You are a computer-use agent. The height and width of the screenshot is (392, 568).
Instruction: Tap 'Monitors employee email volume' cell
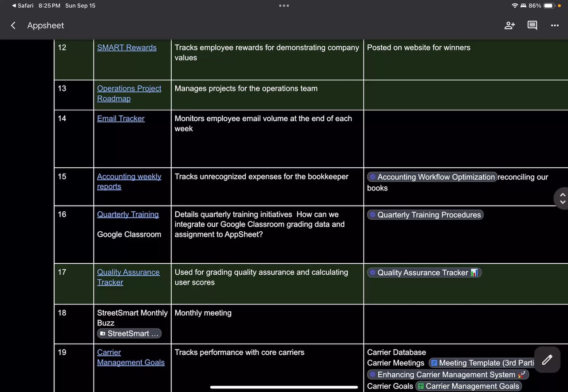267,139
